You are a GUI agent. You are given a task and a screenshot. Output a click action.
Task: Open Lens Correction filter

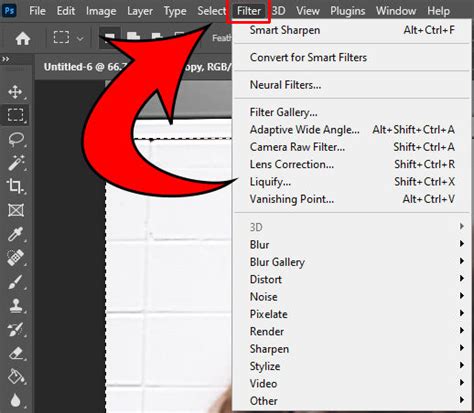click(x=352, y=164)
